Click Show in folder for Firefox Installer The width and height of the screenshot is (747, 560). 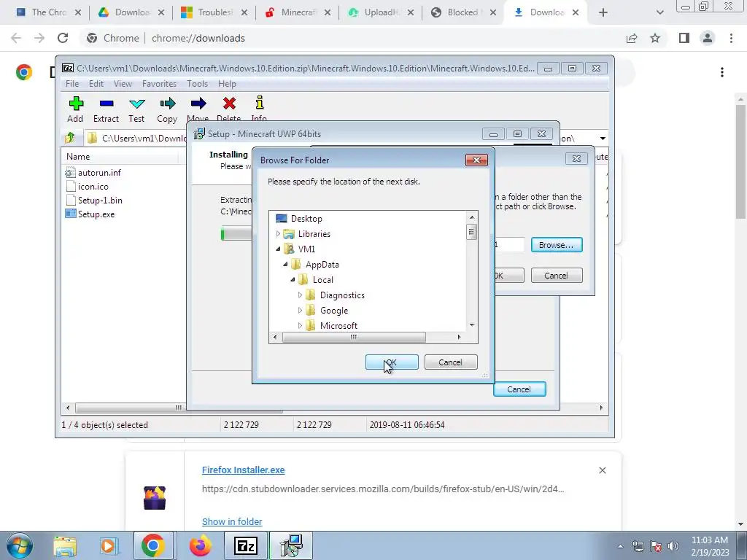pyautogui.click(x=232, y=522)
